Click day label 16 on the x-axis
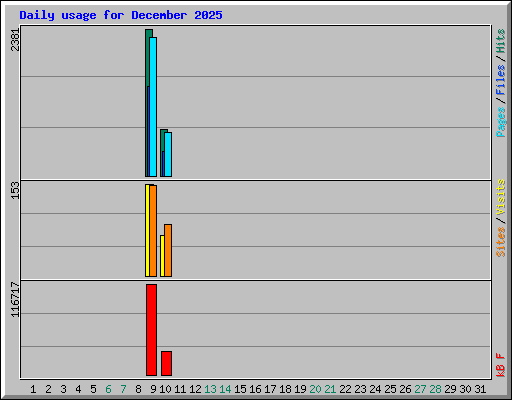512x400 pixels. click(x=255, y=389)
